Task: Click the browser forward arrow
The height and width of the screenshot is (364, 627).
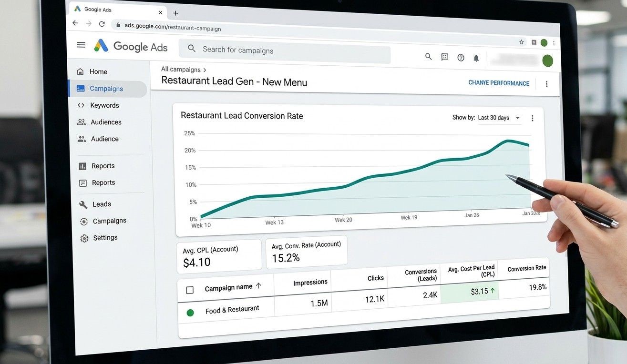Action: (89, 23)
